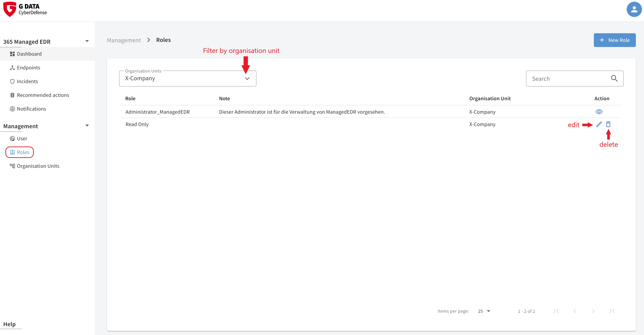
Task: Click the search magnifier icon
Action: (x=614, y=78)
